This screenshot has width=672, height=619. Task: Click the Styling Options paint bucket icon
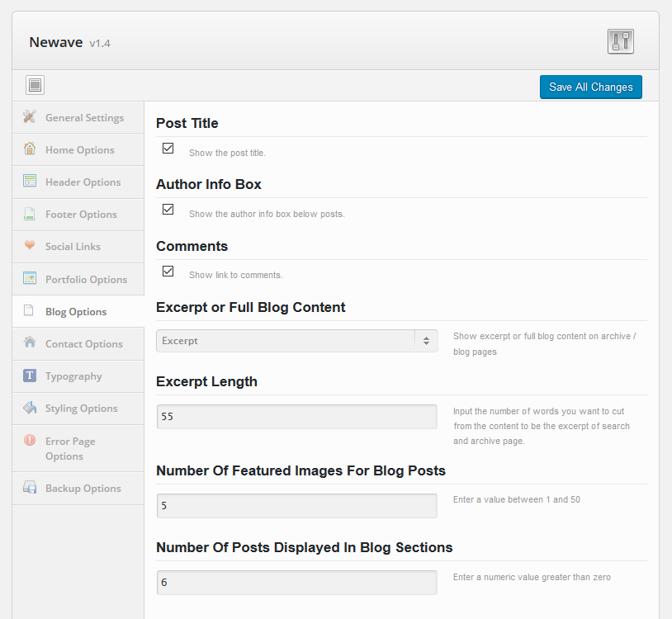tap(30, 408)
